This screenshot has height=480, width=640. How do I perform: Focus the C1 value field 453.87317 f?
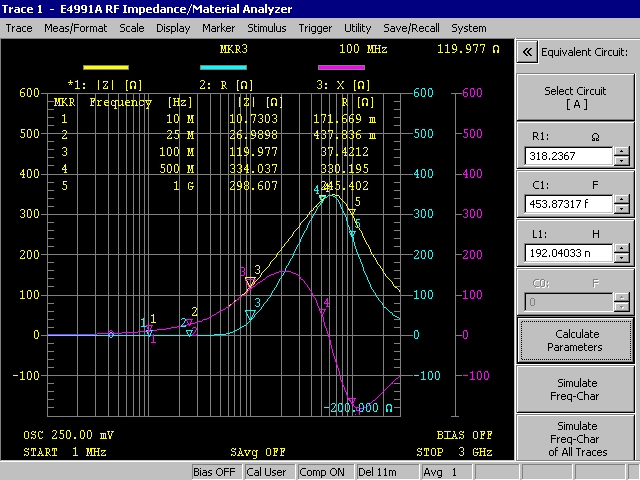coord(569,204)
